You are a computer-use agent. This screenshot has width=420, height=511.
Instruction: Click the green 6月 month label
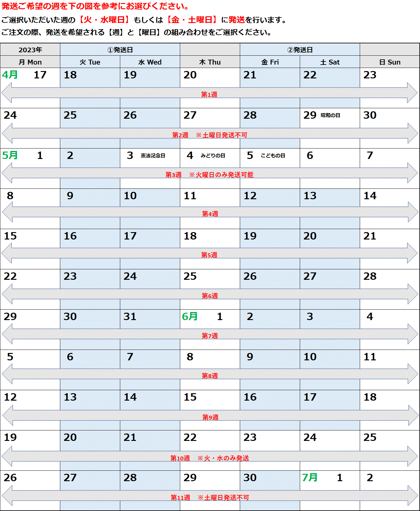pos(190,316)
